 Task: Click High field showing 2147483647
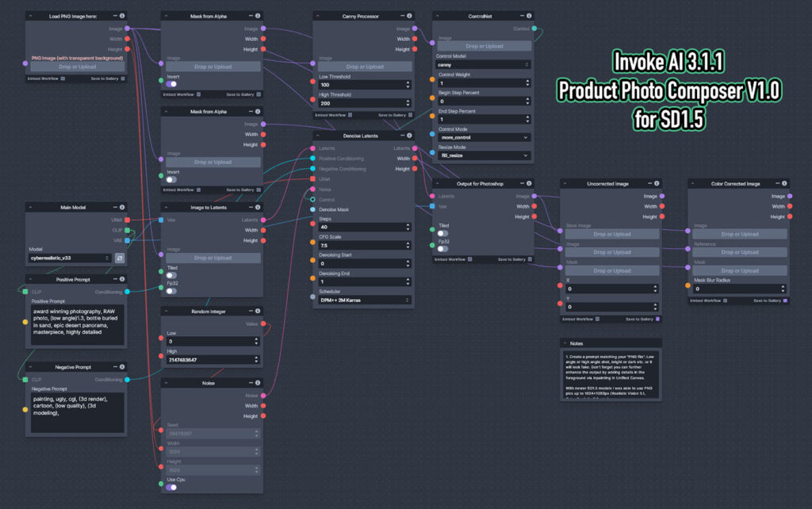[213, 359]
